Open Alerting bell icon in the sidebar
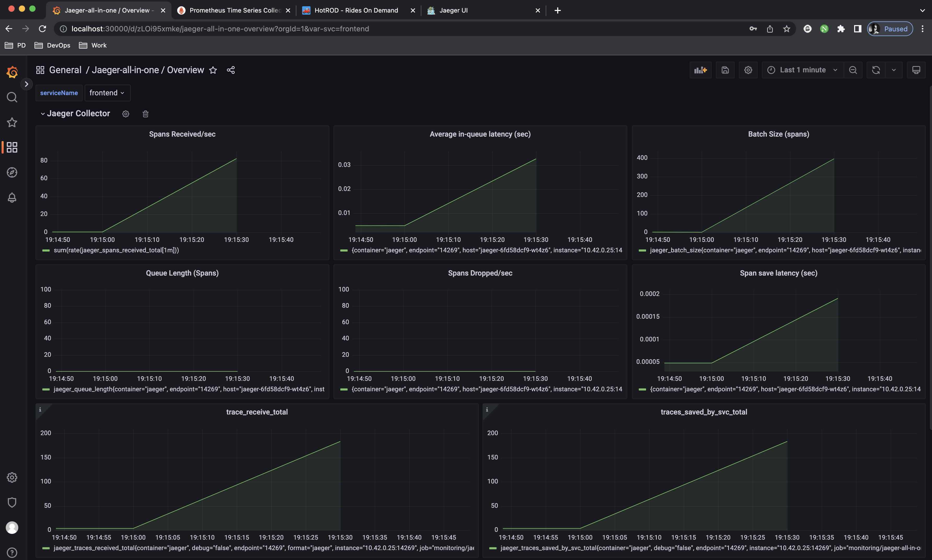Image resolution: width=932 pixels, height=560 pixels. [x=12, y=197]
